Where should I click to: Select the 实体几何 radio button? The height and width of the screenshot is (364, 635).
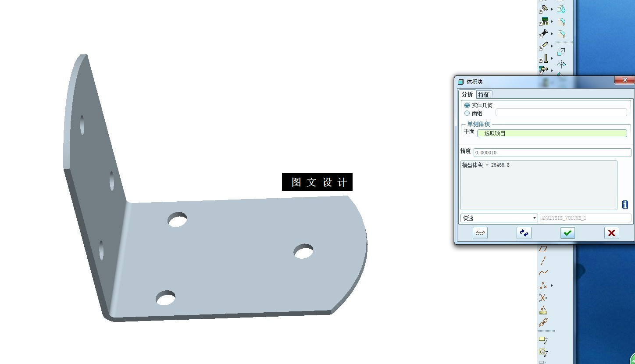pos(467,105)
